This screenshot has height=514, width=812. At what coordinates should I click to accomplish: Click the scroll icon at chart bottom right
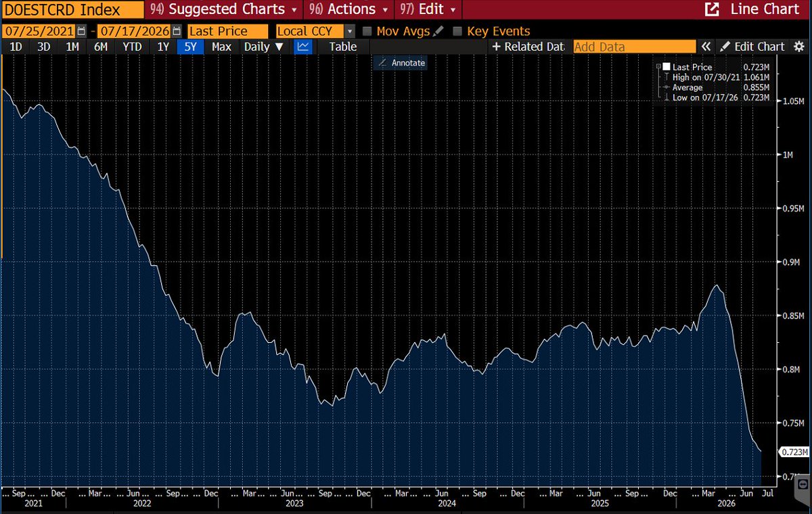click(803, 484)
